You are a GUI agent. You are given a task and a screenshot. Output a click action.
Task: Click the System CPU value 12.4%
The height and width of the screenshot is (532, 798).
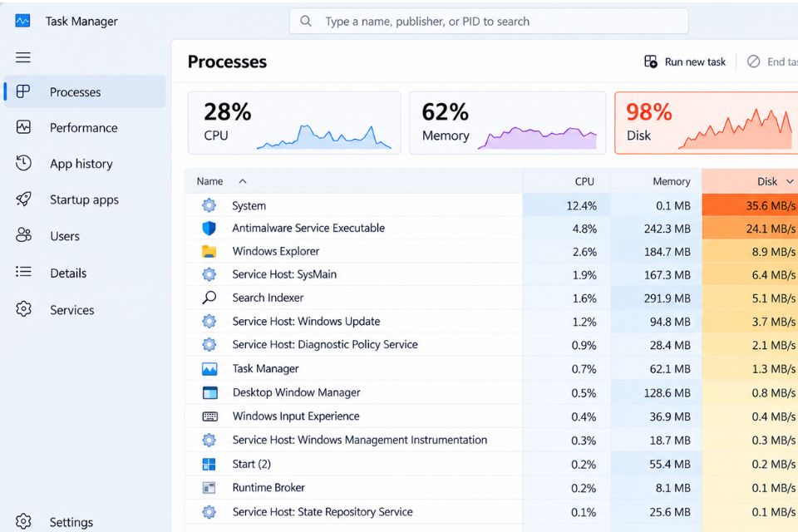point(581,205)
